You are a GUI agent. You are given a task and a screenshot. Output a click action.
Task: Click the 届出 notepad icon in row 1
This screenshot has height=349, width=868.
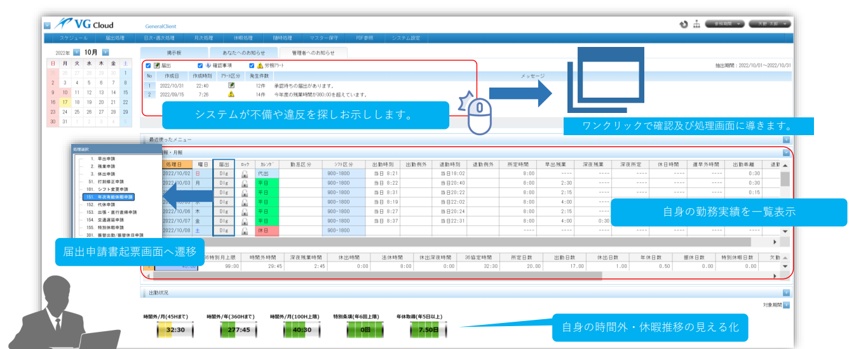click(x=231, y=85)
